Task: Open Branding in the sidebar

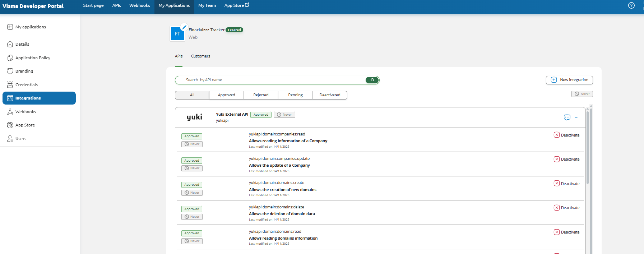Action: click(x=24, y=71)
